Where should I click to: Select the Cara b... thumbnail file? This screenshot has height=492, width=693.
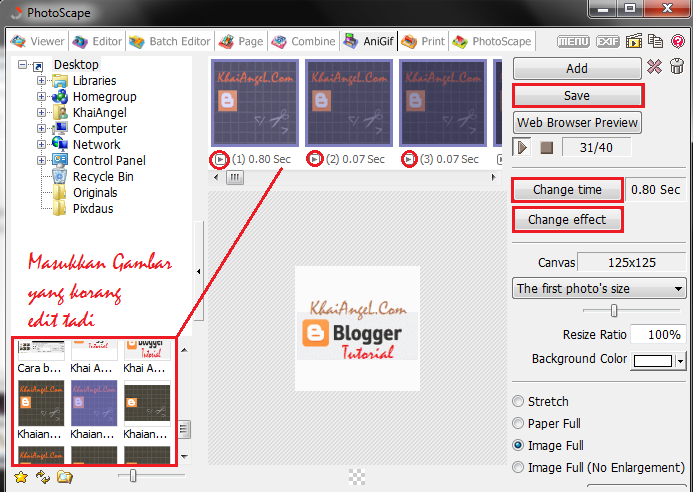tap(41, 357)
